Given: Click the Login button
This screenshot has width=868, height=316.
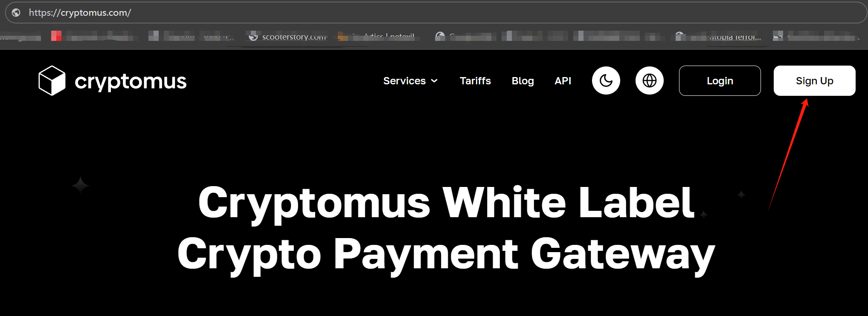Looking at the screenshot, I should tap(720, 80).
